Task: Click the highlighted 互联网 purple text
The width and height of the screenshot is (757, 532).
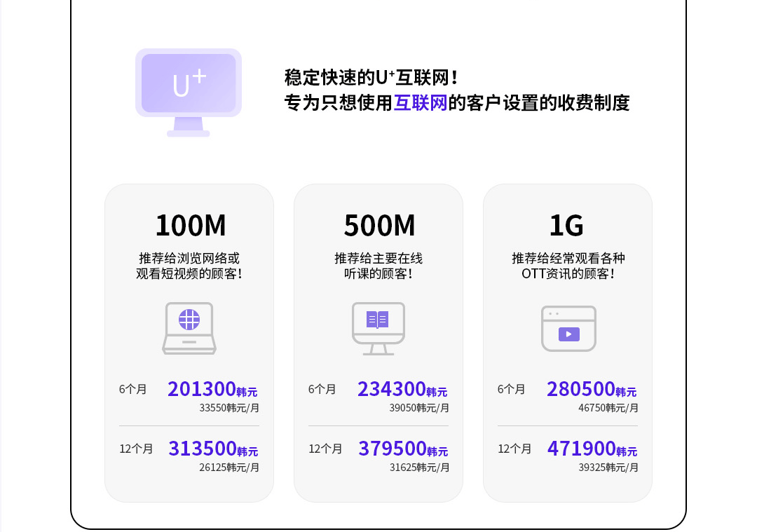Action: coord(421,103)
